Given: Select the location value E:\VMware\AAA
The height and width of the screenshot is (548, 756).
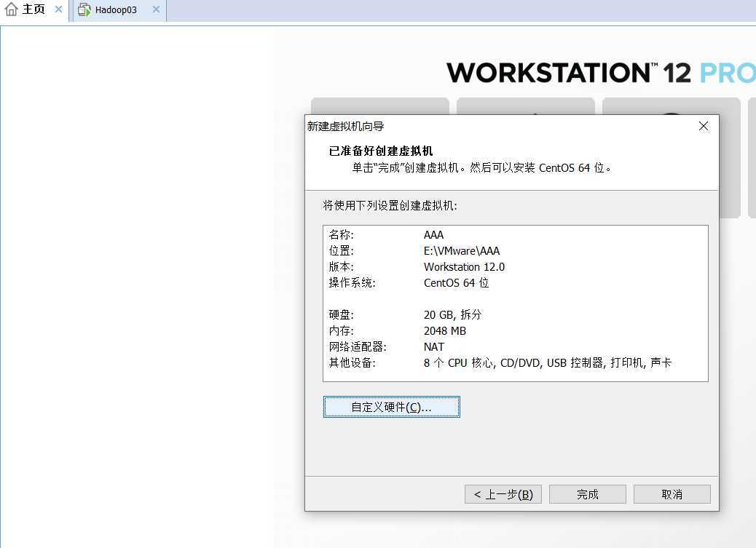Looking at the screenshot, I should (x=462, y=250).
